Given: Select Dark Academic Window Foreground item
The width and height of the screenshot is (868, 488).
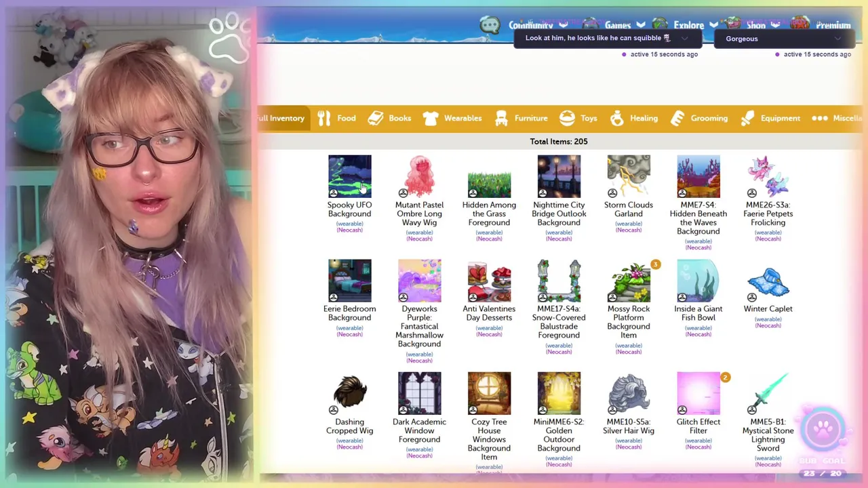Looking at the screenshot, I should pyautogui.click(x=419, y=393).
